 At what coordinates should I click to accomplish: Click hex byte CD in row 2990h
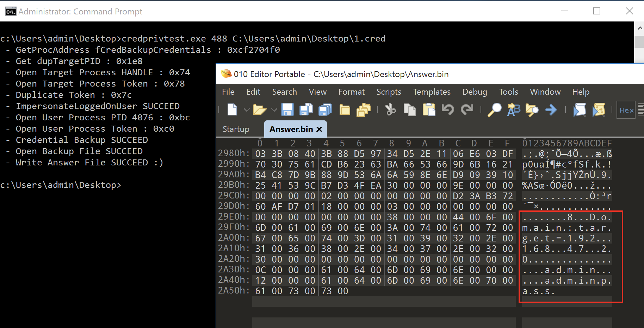[x=327, y=164]
